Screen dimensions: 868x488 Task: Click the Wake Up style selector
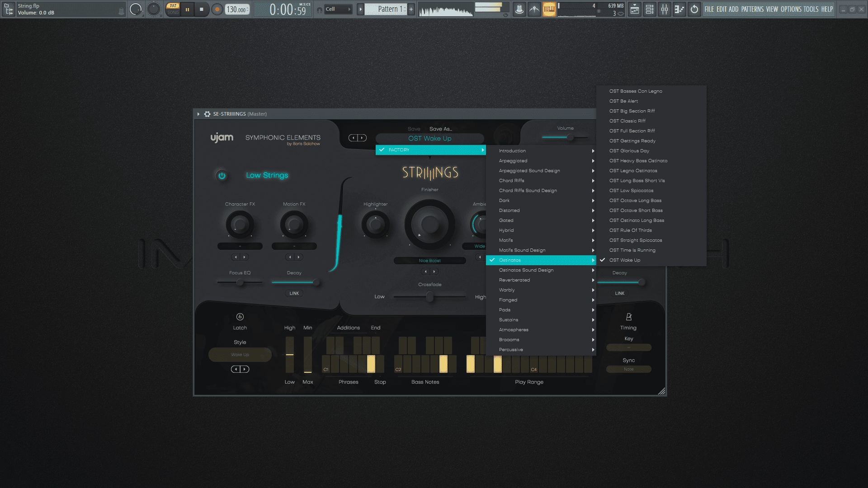pos(240,355)
